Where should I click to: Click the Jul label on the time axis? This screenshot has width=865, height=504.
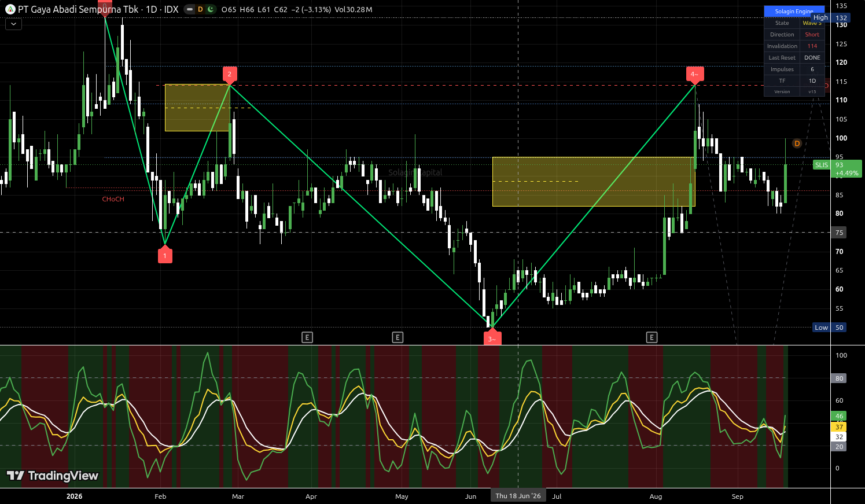pyautogui.click(x=557, y=496)
